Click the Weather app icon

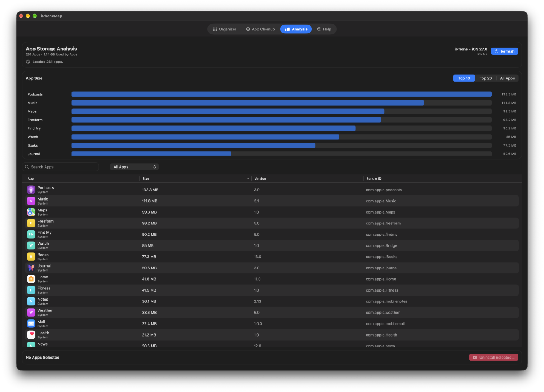pyautogui.click(x=31, y=313)
